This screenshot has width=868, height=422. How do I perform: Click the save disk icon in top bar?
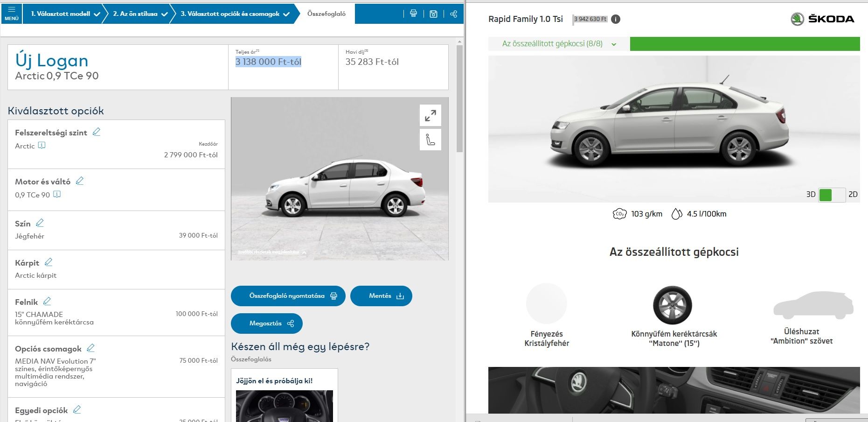pyautogui.click(x=433, y=14)
